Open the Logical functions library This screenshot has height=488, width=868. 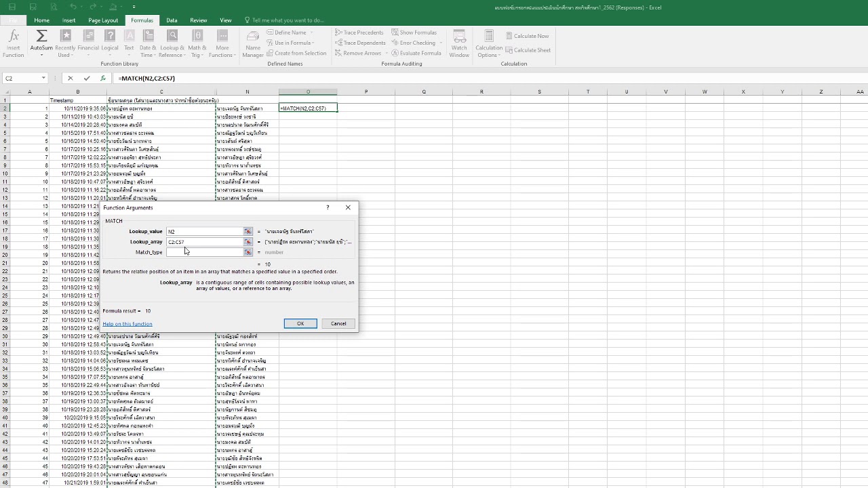(110, 44)
